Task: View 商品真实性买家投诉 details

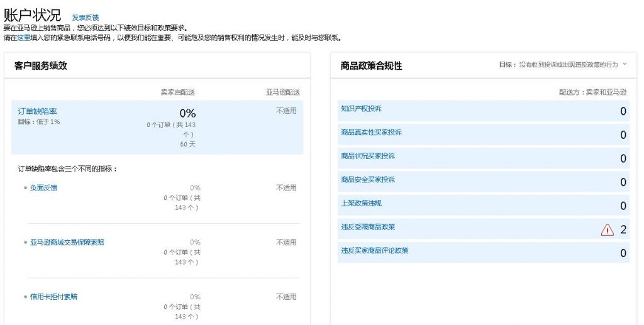Action: click(371, 132)
